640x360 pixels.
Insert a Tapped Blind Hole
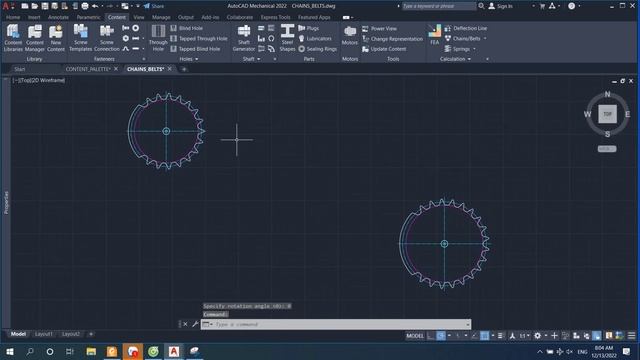click(x=195, y=49)
